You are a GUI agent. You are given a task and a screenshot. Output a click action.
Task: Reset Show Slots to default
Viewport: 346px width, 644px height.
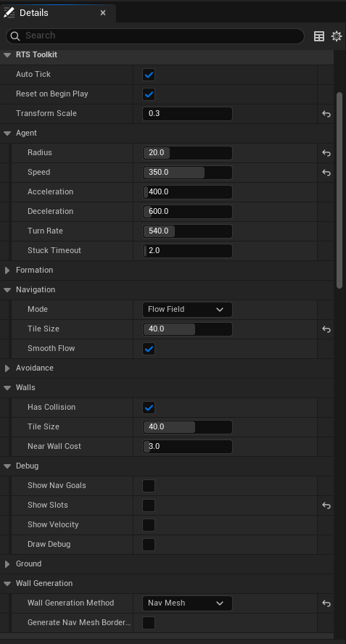(x=326, y=505)
